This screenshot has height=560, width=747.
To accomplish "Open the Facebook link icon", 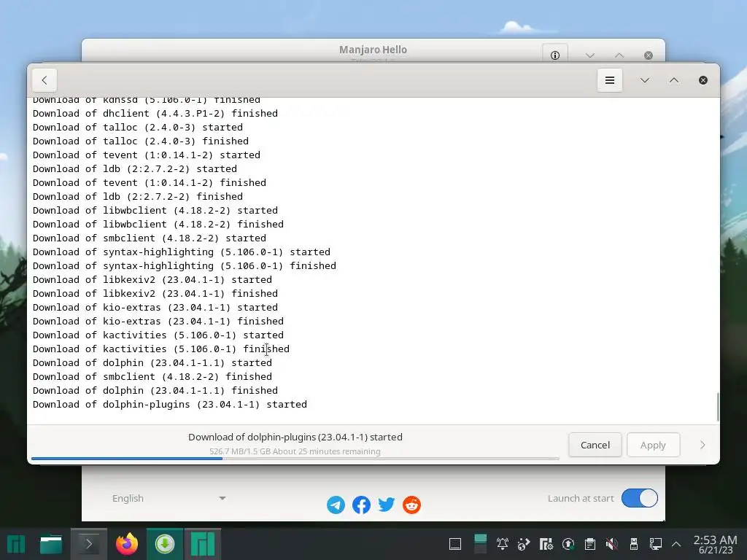I will [x=361, y=505].
